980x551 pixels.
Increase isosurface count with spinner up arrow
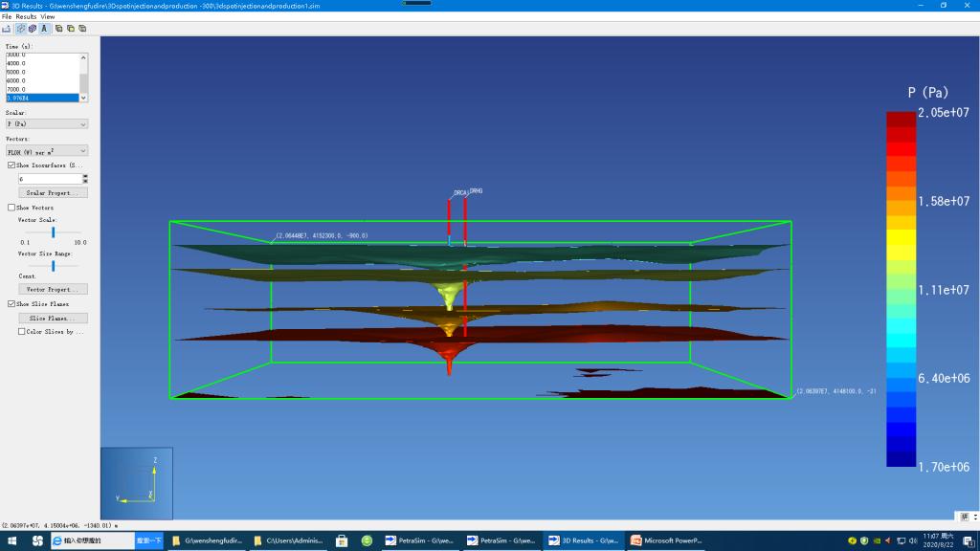85,176
